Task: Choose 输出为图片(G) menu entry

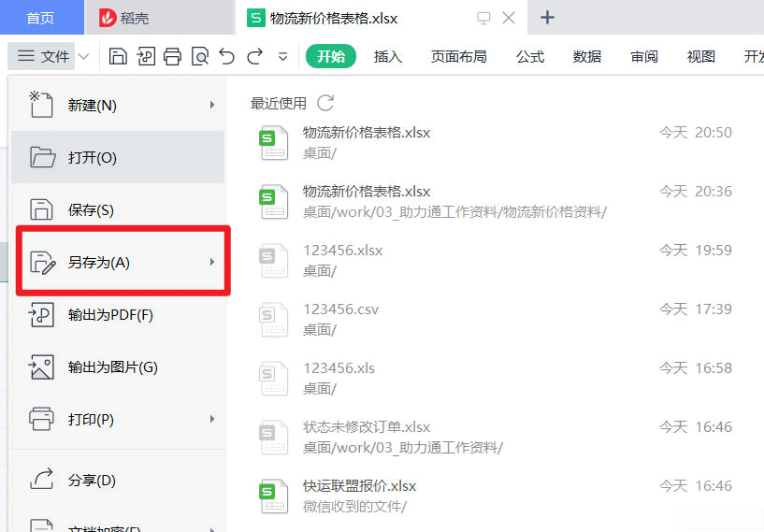Action: (118, 367)
